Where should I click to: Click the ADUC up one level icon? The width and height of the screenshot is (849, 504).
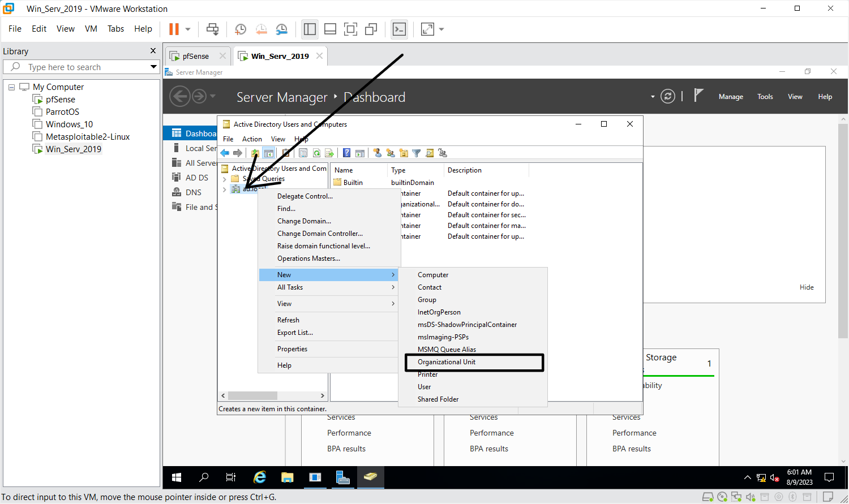[255, 153]
